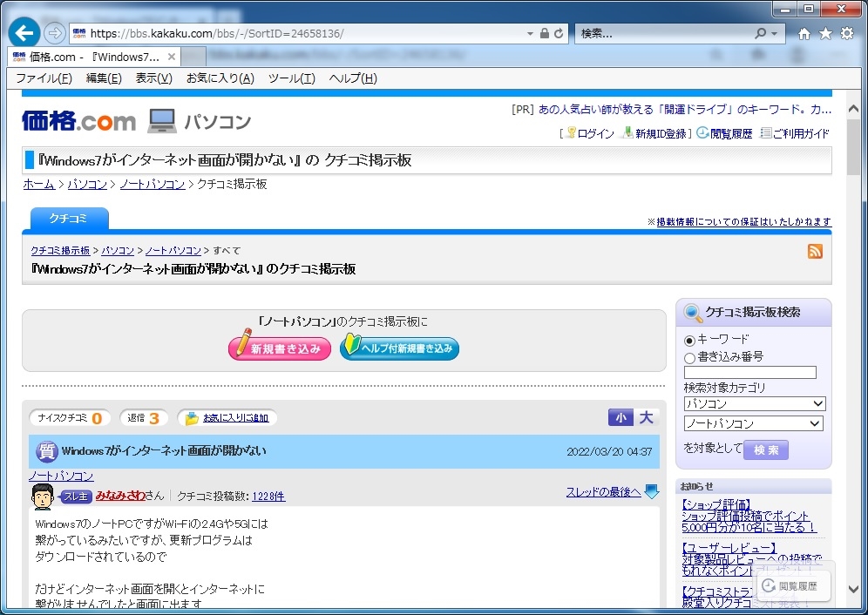This screenshot has height=615, width=868.
Task: Open the address bar history dropdown arrow
Action: (530, 34)
